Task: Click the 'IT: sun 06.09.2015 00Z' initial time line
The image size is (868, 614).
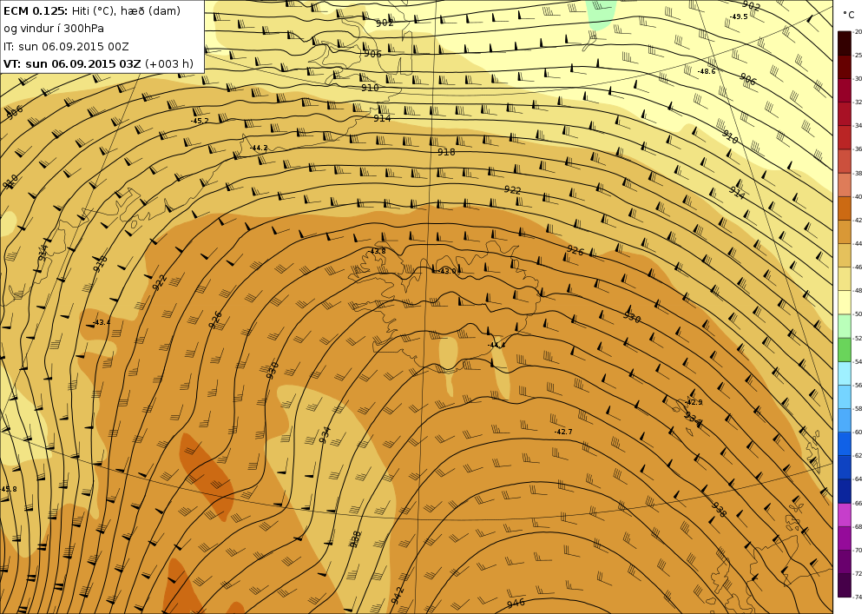Action: [66, 47]
